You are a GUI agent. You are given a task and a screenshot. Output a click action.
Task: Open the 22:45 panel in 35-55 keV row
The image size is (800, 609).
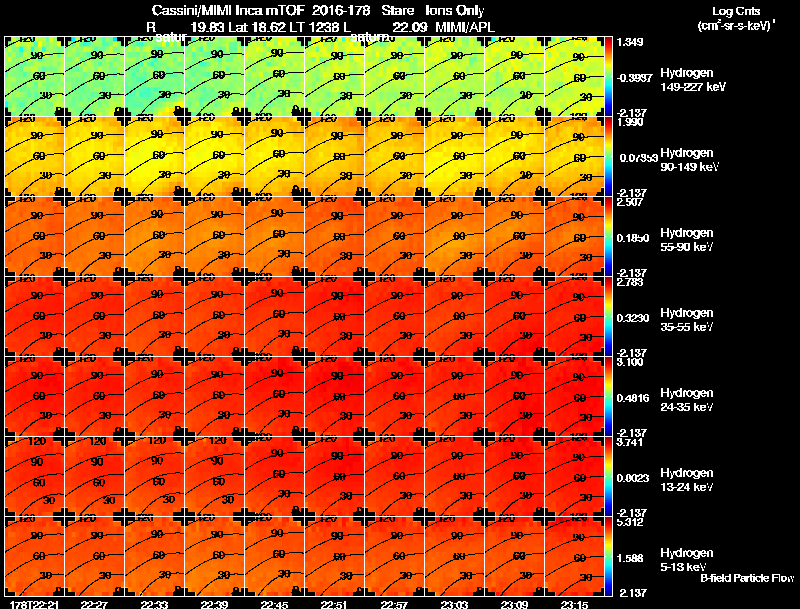pos(274,316)
